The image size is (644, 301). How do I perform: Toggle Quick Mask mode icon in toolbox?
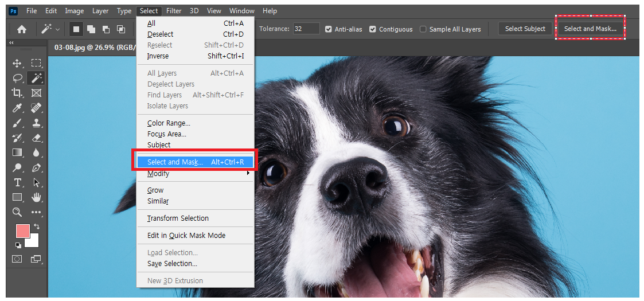(17, 259)
